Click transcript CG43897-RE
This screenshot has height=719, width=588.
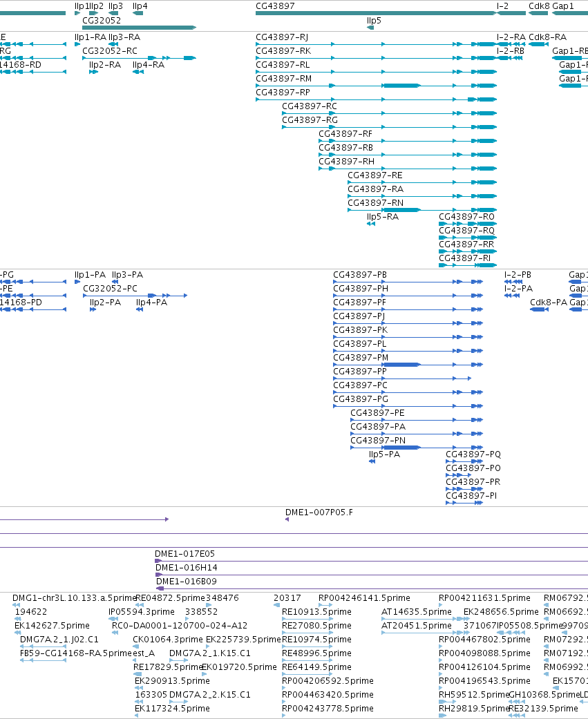422,182
